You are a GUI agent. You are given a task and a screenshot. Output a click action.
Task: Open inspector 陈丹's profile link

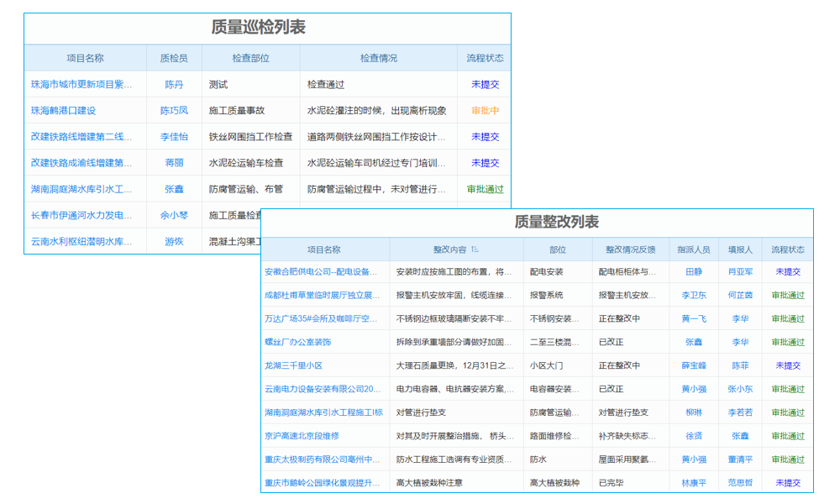[x=172, y=84]
